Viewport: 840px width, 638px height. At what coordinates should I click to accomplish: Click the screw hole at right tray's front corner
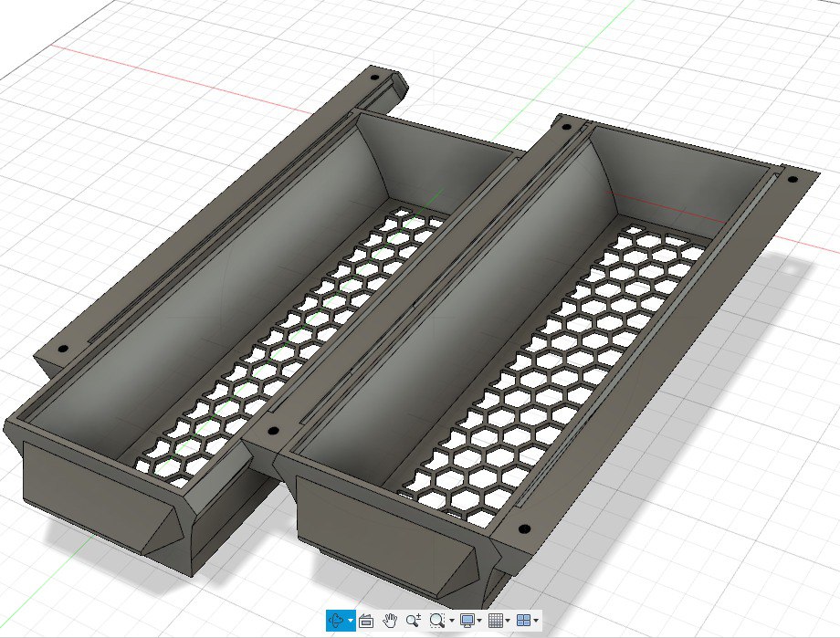tap(524, 529)
